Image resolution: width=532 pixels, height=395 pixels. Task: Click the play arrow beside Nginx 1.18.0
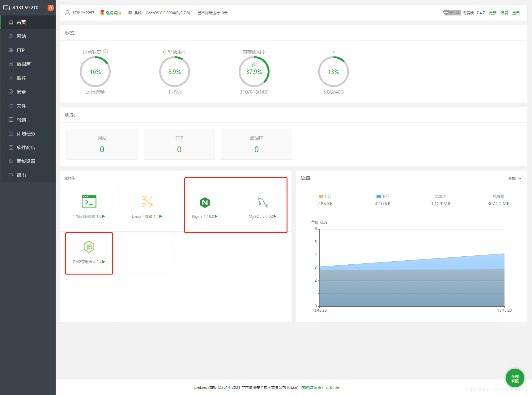pos(216,216)
